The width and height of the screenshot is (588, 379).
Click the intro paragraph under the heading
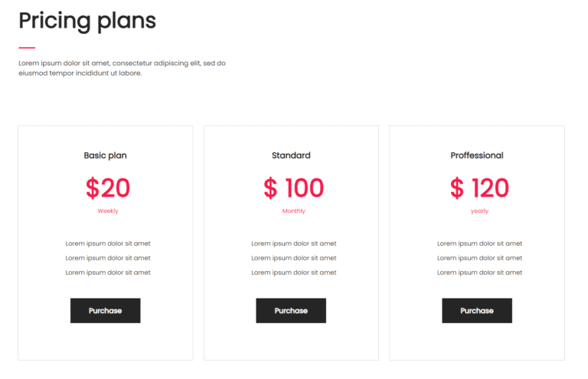122,68
